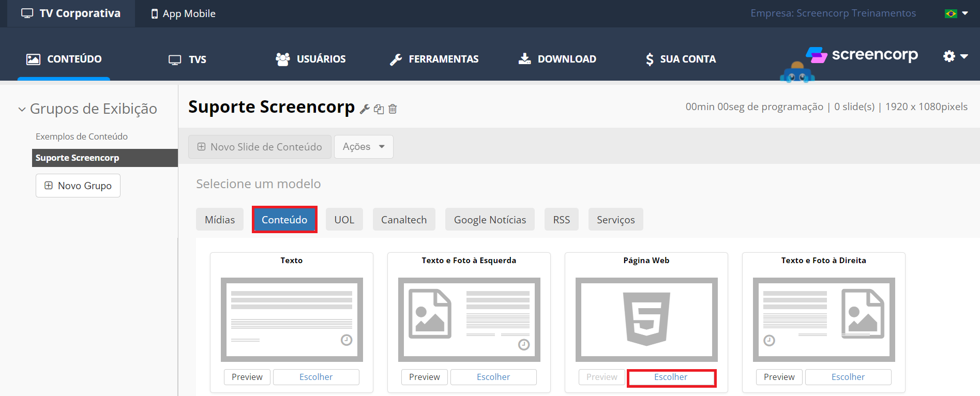Screen dimensions: 980x396
Task: Preview the Texto template
Action: click(247, 377)
